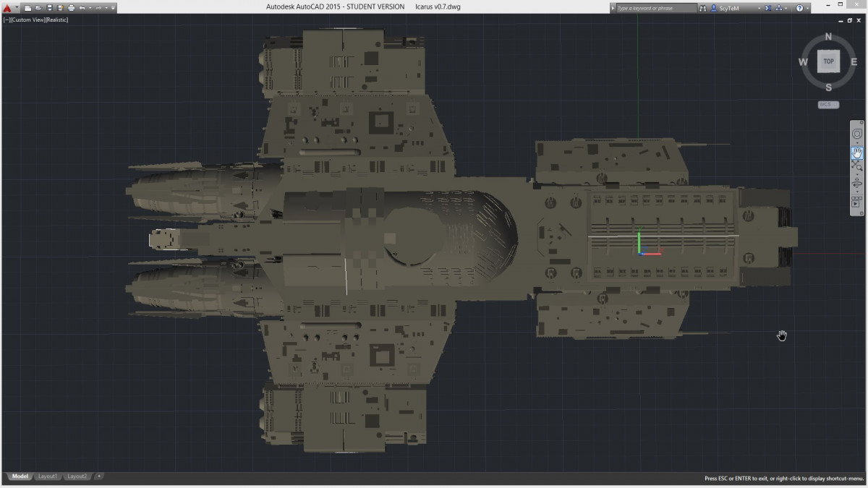
Task: Click the New drawing icon
Action: coord(27,7)
